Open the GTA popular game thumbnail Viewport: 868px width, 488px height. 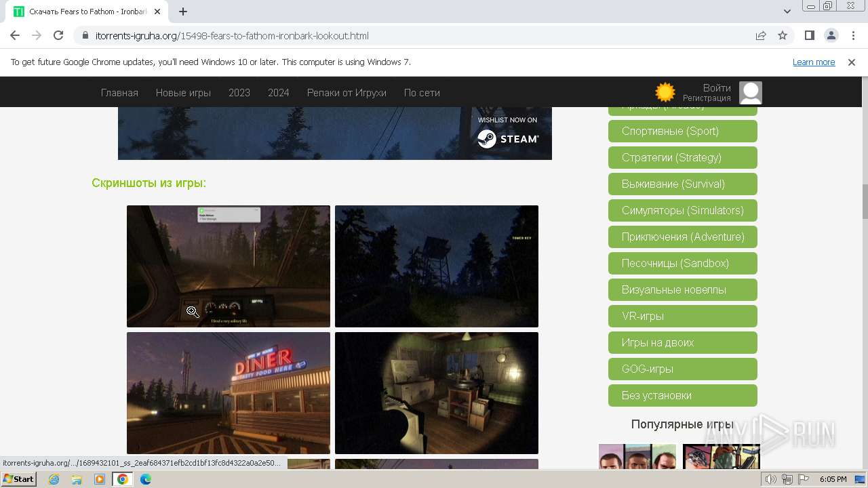tap(637, 456)
